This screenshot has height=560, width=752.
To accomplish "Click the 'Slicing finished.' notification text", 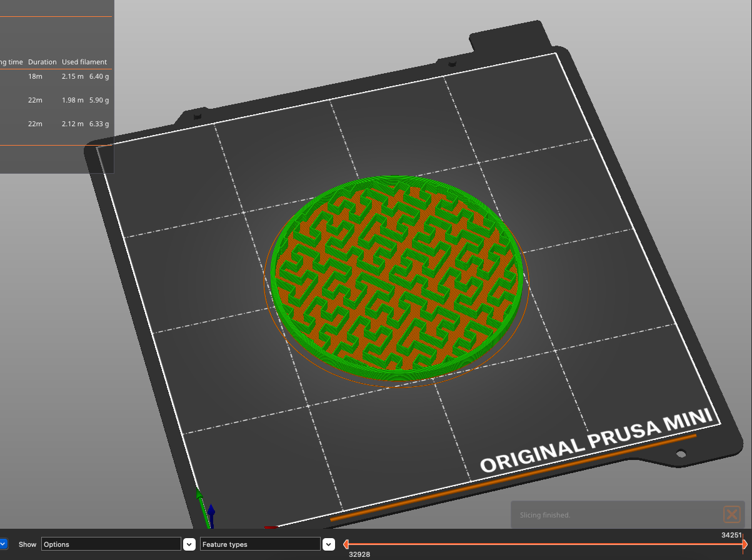I will [x=544, y=515].
